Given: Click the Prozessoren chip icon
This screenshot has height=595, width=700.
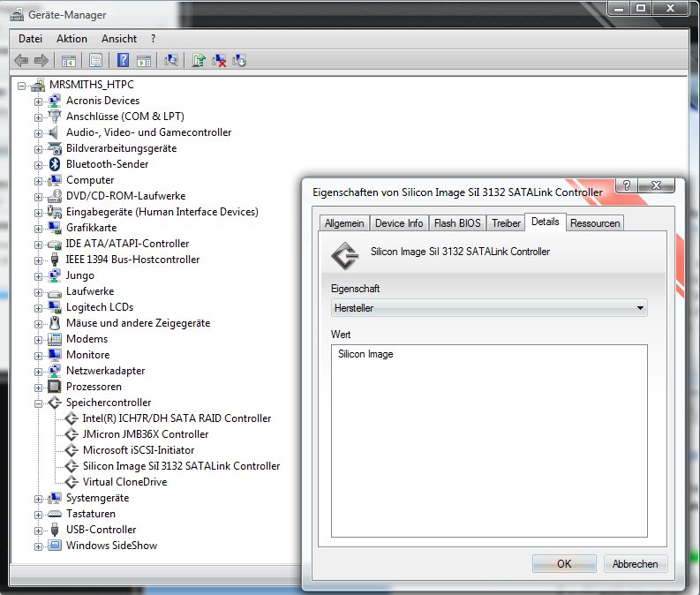Looking at the screenshot, I should coord(55,387).
